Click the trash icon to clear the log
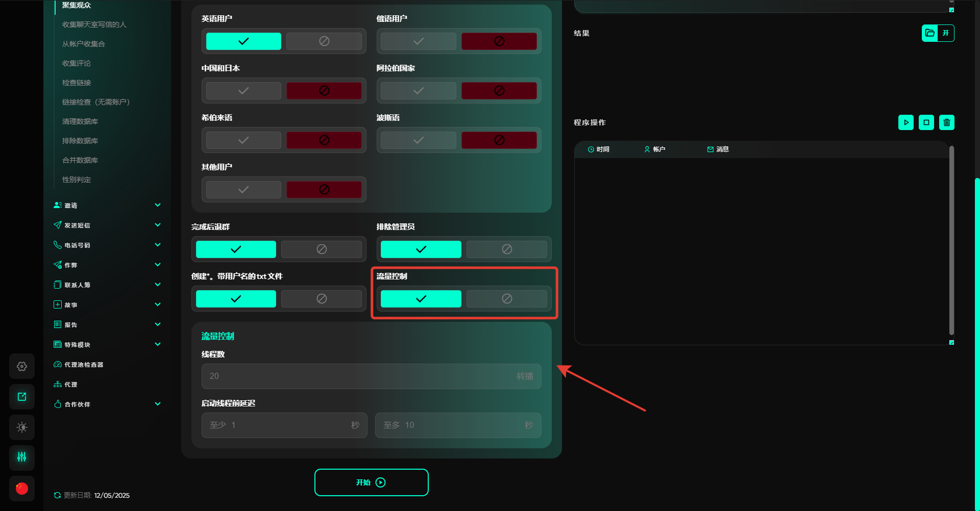Image resolution: width=980 pixels, height=511 pixels. coord(946,122)
